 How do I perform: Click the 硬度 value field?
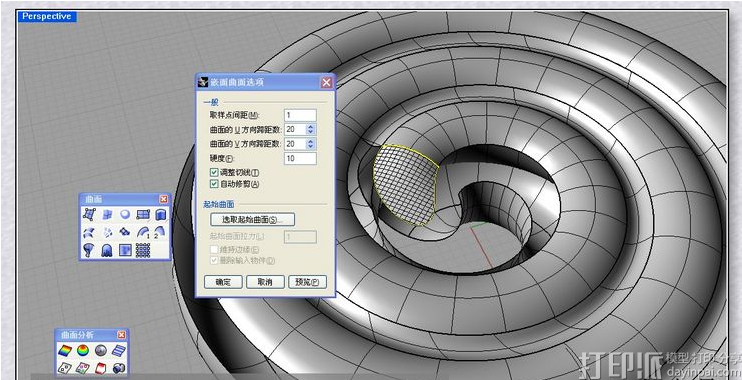click(x=300, y=159)
